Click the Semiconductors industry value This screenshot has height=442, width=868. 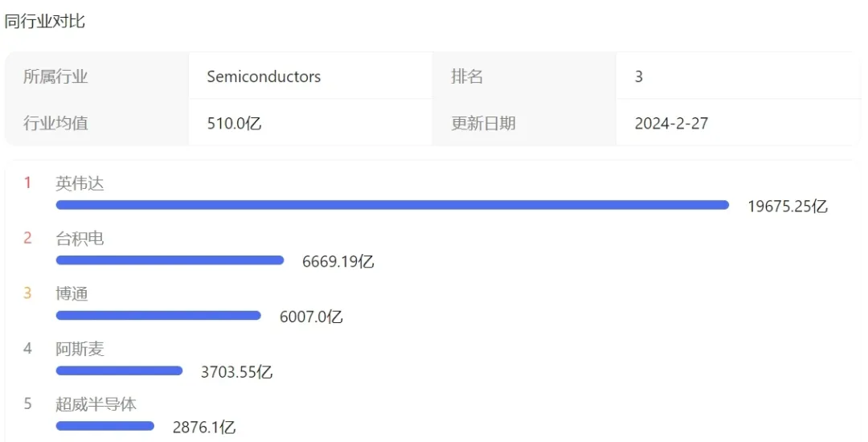click(x=264, y=77)
